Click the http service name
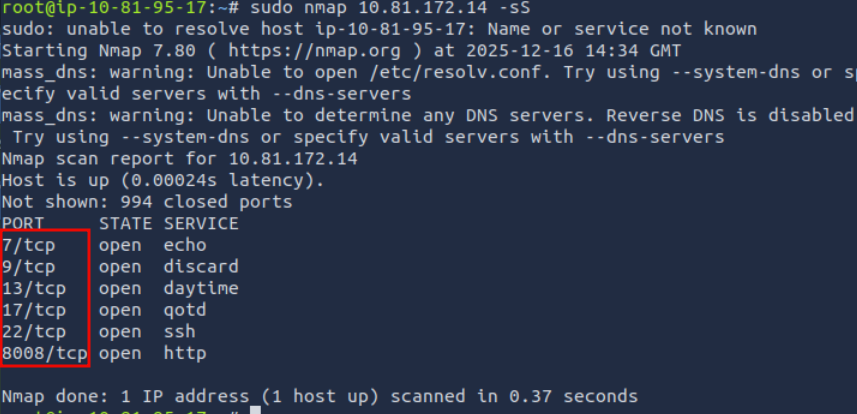857x414 pixels. [x=185, y=353]
